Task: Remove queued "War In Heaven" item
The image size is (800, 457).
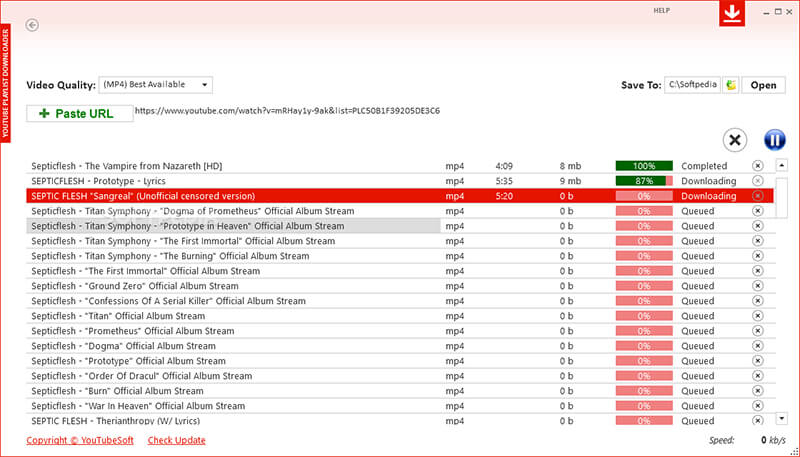Action: pyautogui.click(x=758, y=406)
